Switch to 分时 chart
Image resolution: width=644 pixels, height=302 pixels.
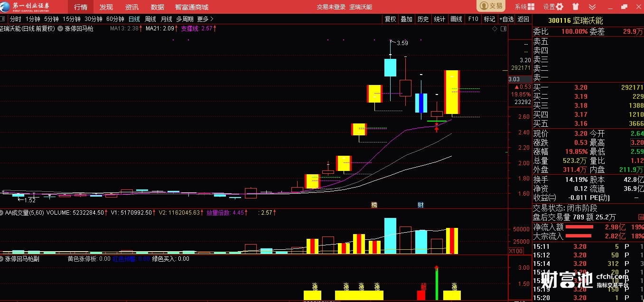(x=15, y=19)
